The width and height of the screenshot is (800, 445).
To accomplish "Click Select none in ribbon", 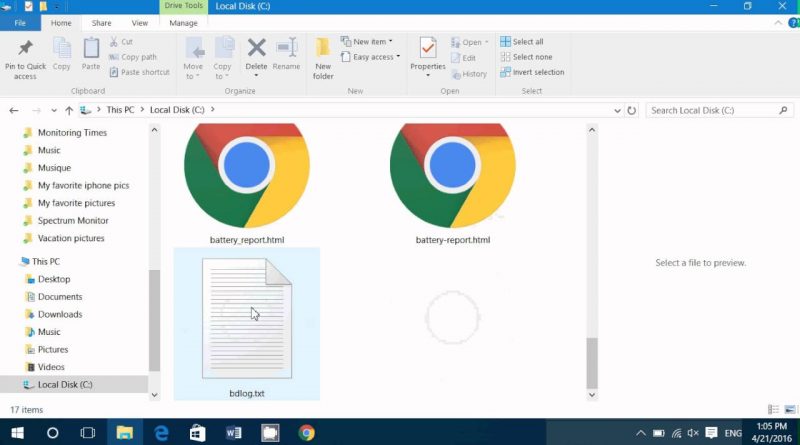I will tap(526, 57).
